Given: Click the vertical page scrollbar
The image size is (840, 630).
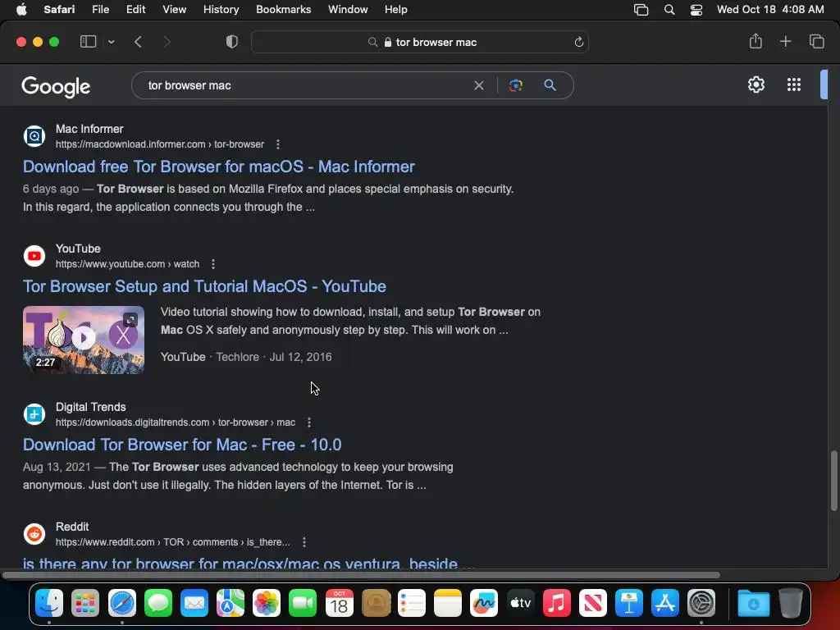Looking at the screenshot, I should pos(833,481).
